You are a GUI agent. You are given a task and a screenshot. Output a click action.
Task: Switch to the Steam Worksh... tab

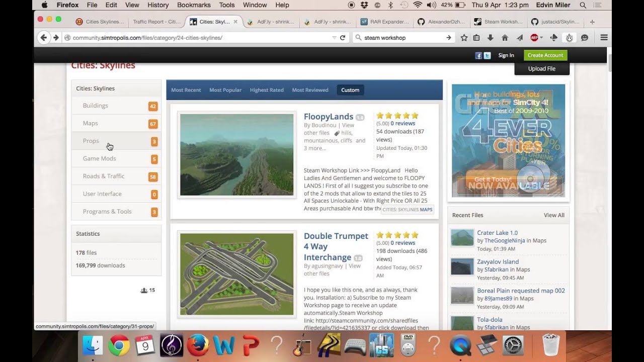498,22
